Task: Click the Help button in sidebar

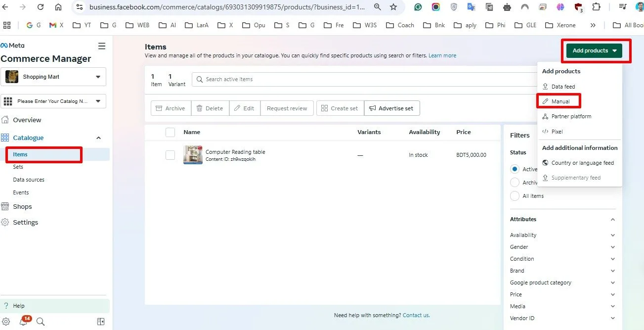Action: click(55, 306)
